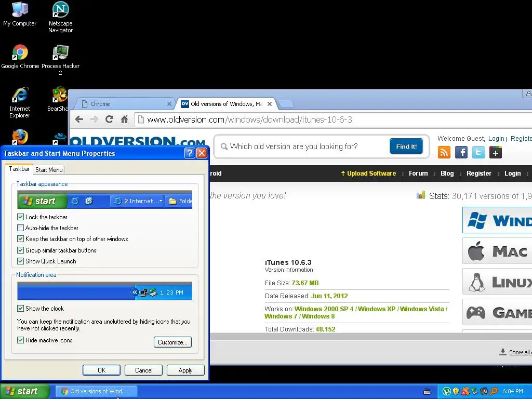Screen dimensions: 532x399
Task: Select the Process Hacker 2 desktop icon
Action: click(x=60, y=60)
